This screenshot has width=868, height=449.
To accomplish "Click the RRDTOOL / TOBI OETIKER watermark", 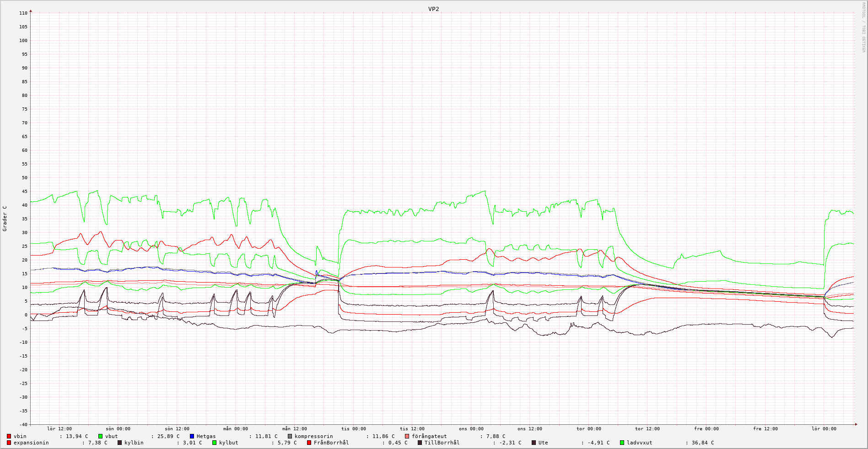I will coord(863,27).
